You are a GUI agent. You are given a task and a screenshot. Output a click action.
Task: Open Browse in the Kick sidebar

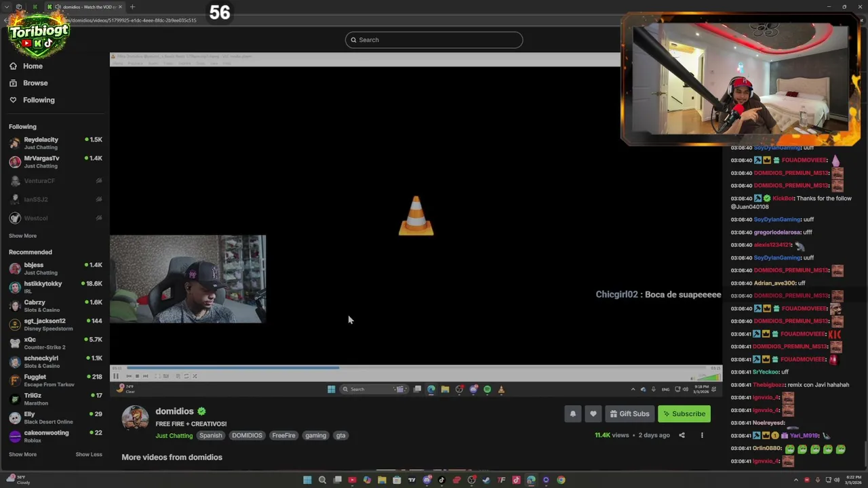click(x=28, y=83)
